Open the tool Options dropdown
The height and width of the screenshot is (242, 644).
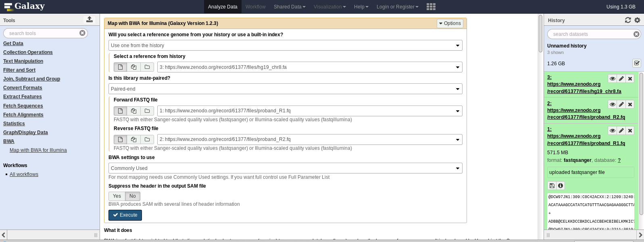(450, 23)
